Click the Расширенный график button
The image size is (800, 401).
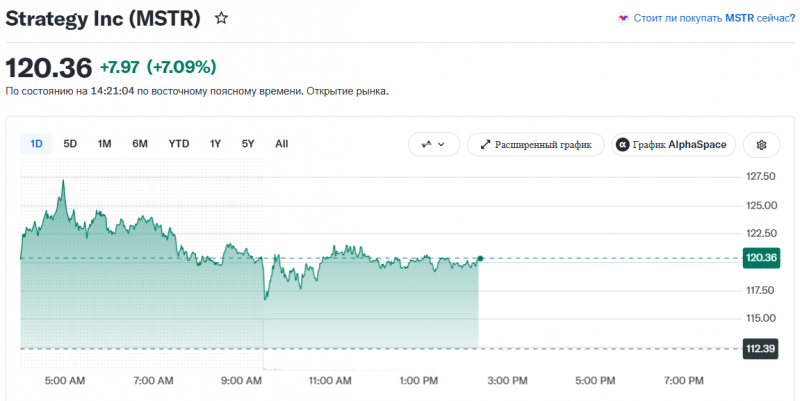pos(536,145)
